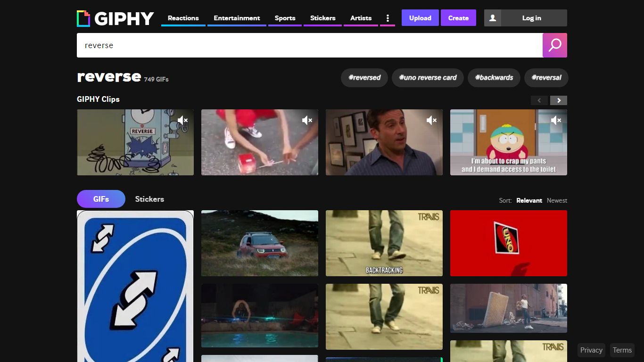Open the Artists category

[361, 18]
